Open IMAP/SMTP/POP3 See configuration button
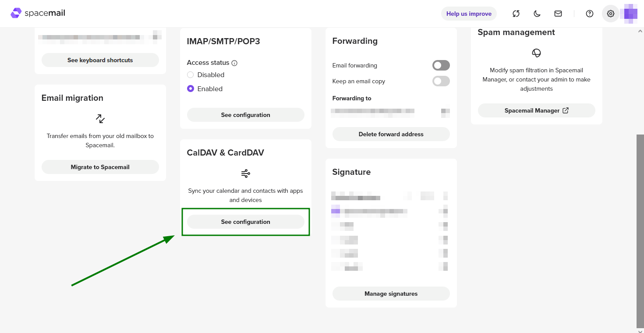 245,115
